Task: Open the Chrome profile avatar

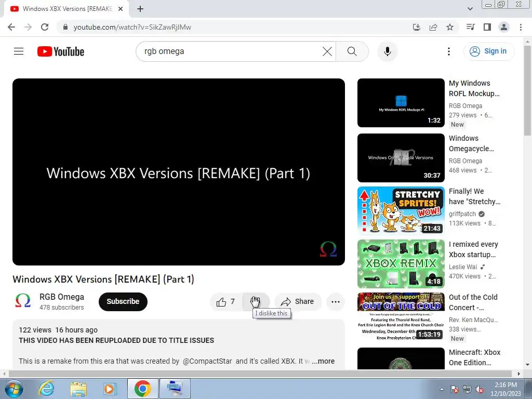Action: point(504,27)
